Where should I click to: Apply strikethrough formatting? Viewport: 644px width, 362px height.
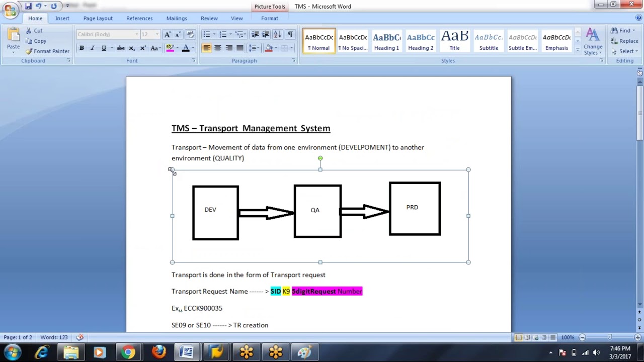[x=120, y=48]
